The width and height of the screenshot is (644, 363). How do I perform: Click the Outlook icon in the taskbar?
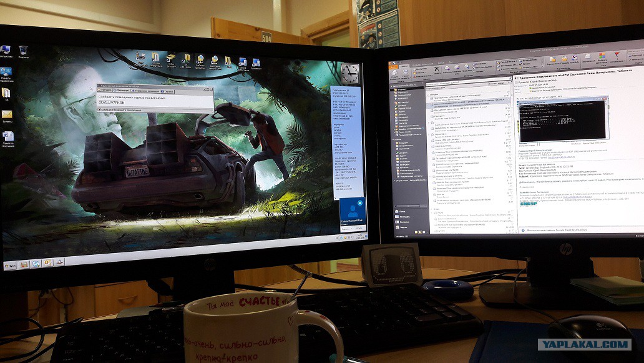click(x=48, y=263)
